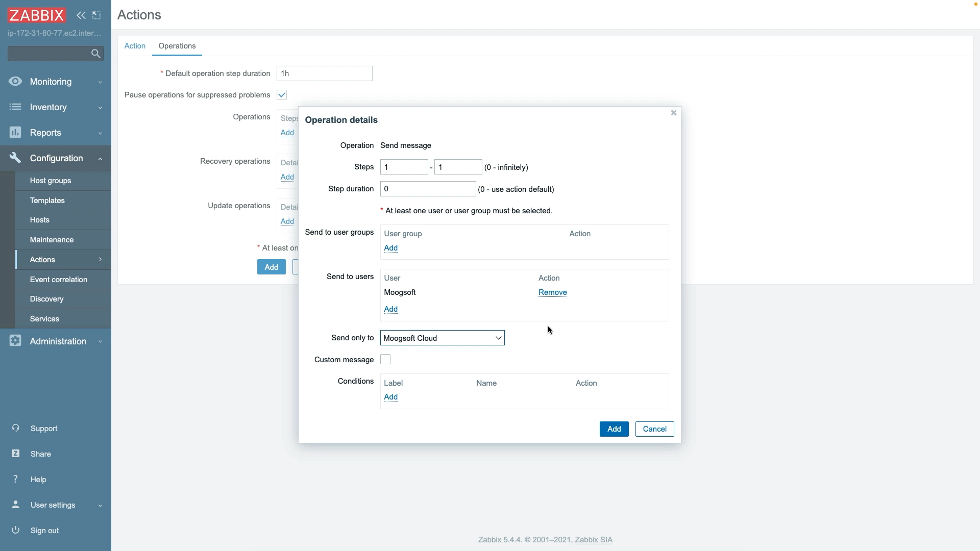Expand the Monitoring menu
Image resolution: width=980 pixels, height=551 pixels.
(x=101, y=82)
